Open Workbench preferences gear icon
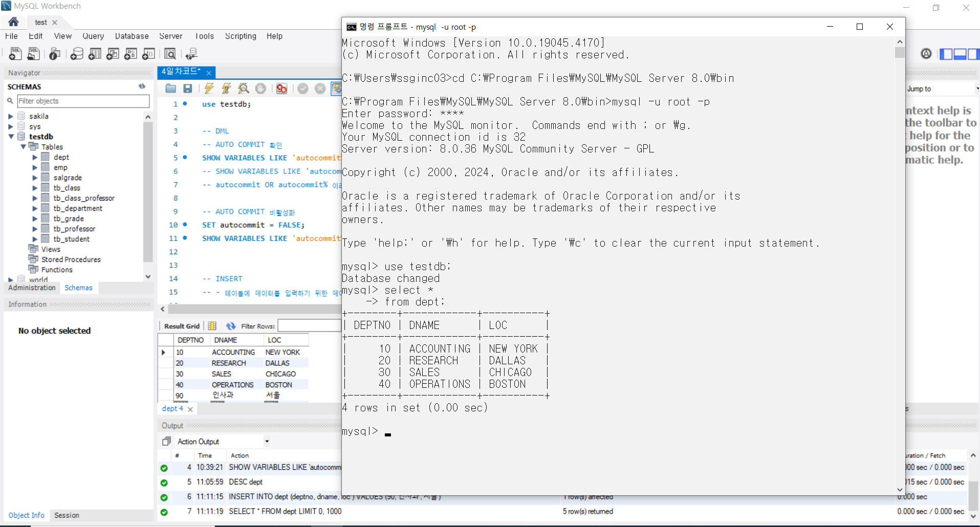Screen dimensions: 980x527 tap(926, 54)
